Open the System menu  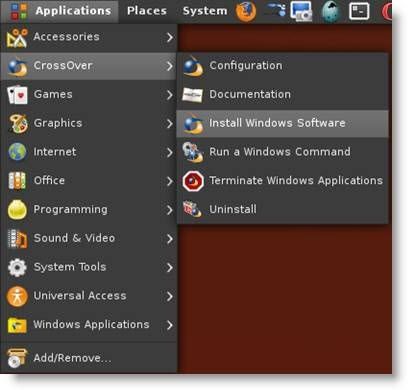(x=205, y=11)
